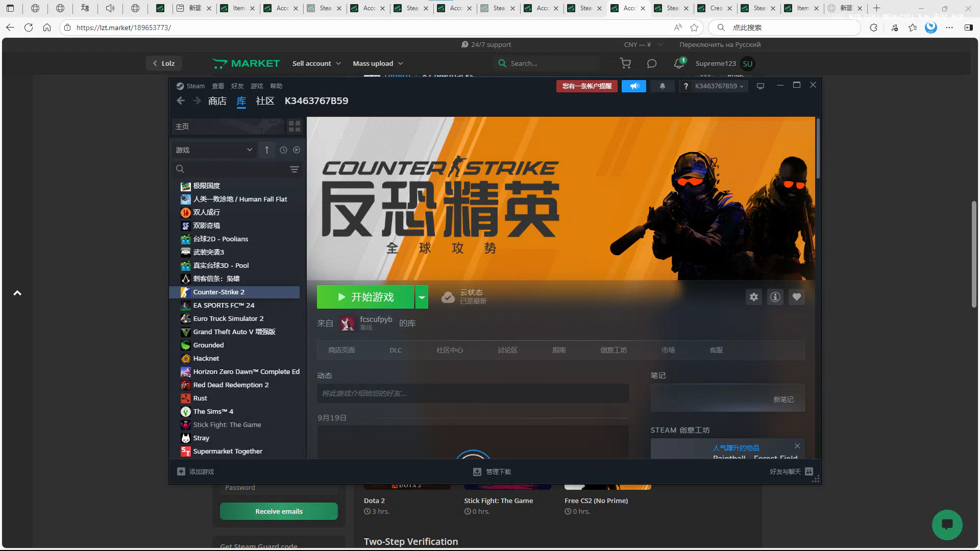Open the library filter options icon
This screenshot has width=980, height=551.
(295, 169)
